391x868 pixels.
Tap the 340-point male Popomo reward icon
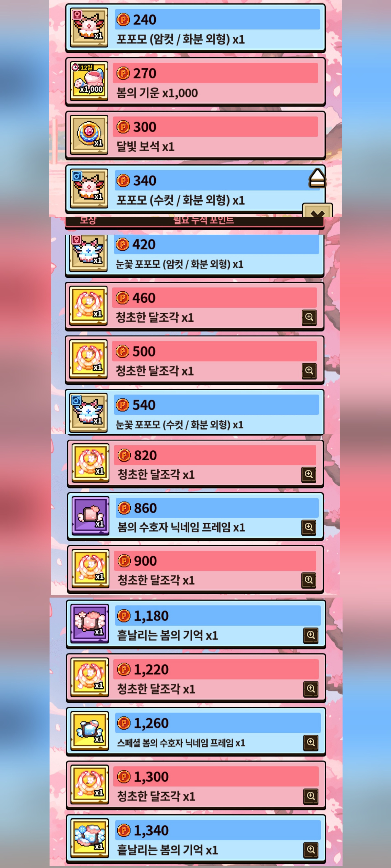(x=89, y=188)
